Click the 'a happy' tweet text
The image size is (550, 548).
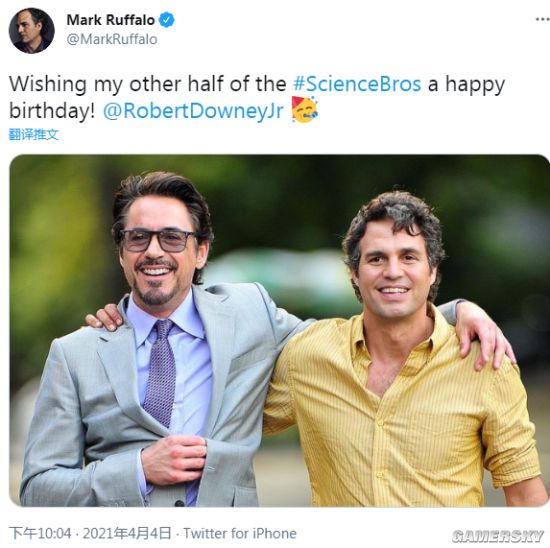(x=467, y=85)
